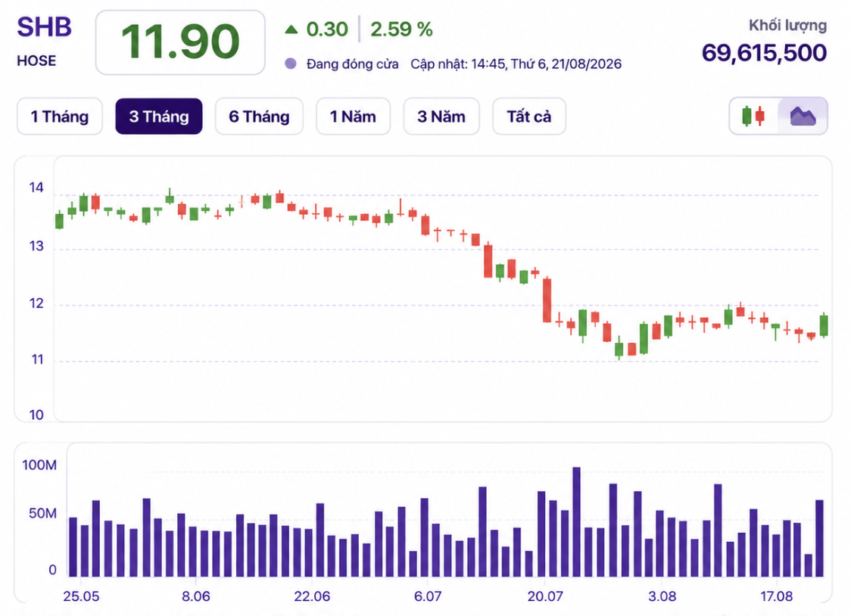The width and height of the screenshot is (851, 616).
Task: Switch to candlestick chart view
Action: [753, 116]
